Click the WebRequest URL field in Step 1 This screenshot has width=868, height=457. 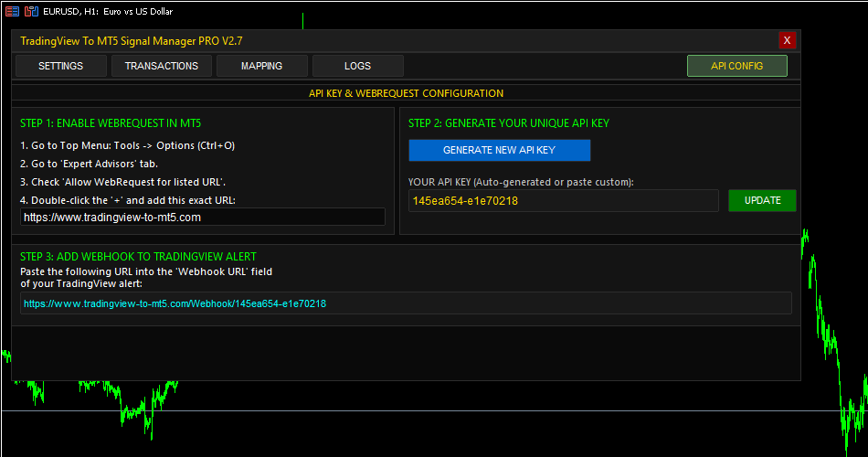point(203,218)
